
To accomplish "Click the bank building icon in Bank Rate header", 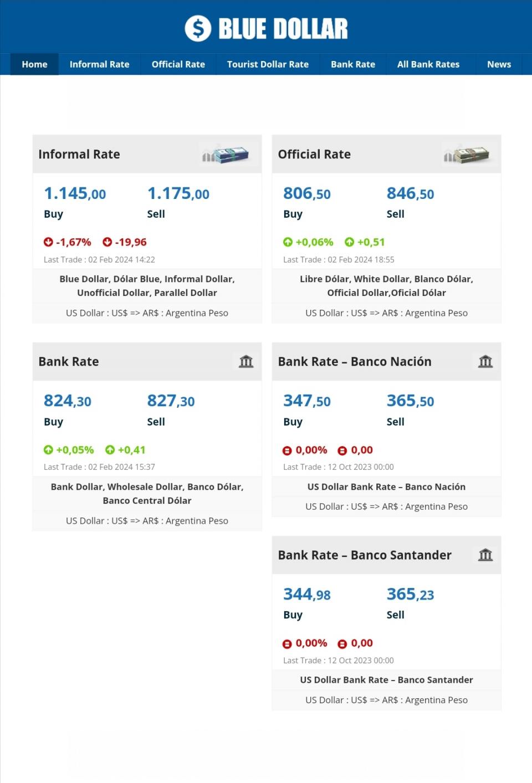I will pyautogui.click(x=246, y=362).
